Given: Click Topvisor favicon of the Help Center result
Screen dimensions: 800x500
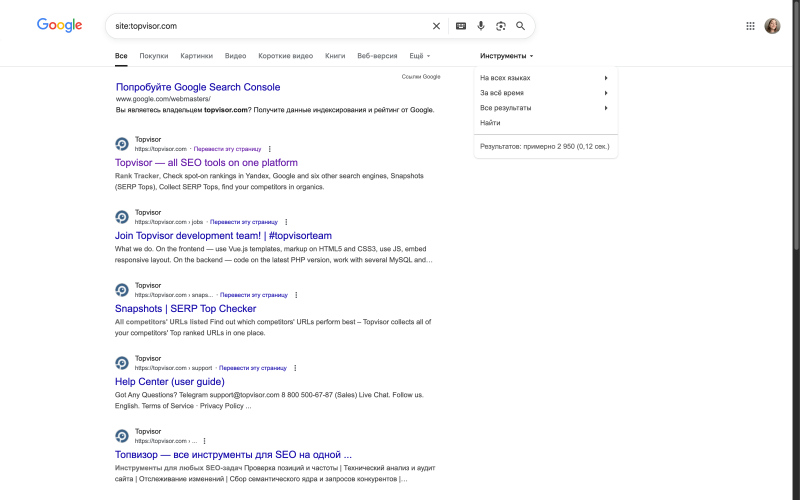Looking at the screenshot, I should 122,363.
